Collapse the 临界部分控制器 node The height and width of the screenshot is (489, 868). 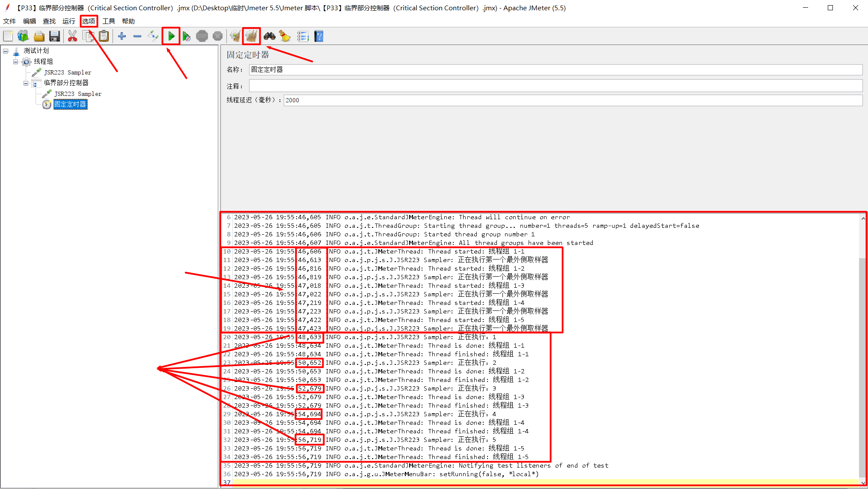coord(26,83)
